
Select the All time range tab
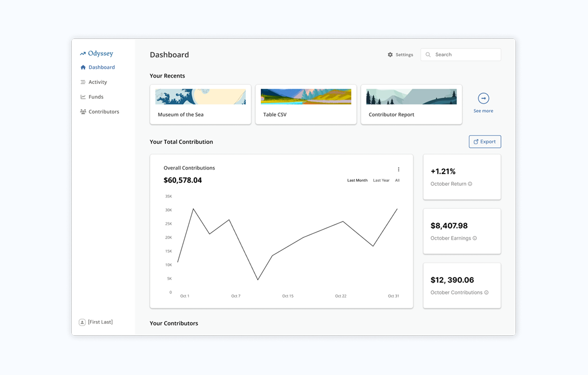397,180
